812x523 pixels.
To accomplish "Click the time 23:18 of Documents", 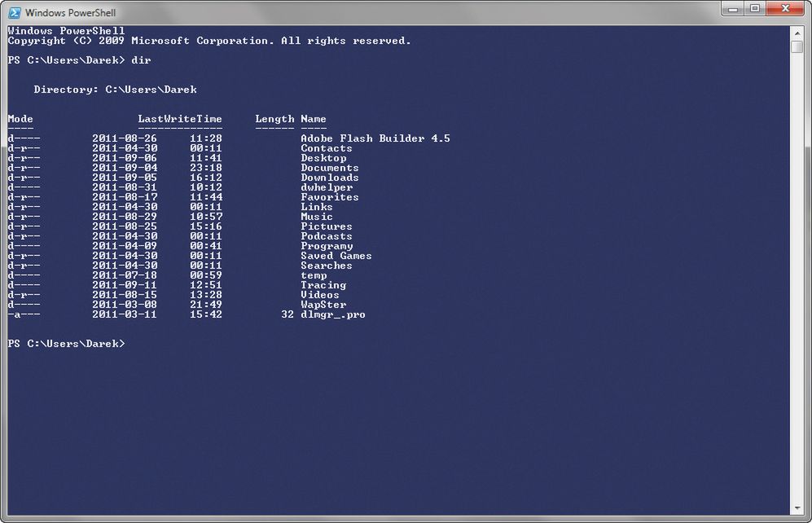I will 205,169.
